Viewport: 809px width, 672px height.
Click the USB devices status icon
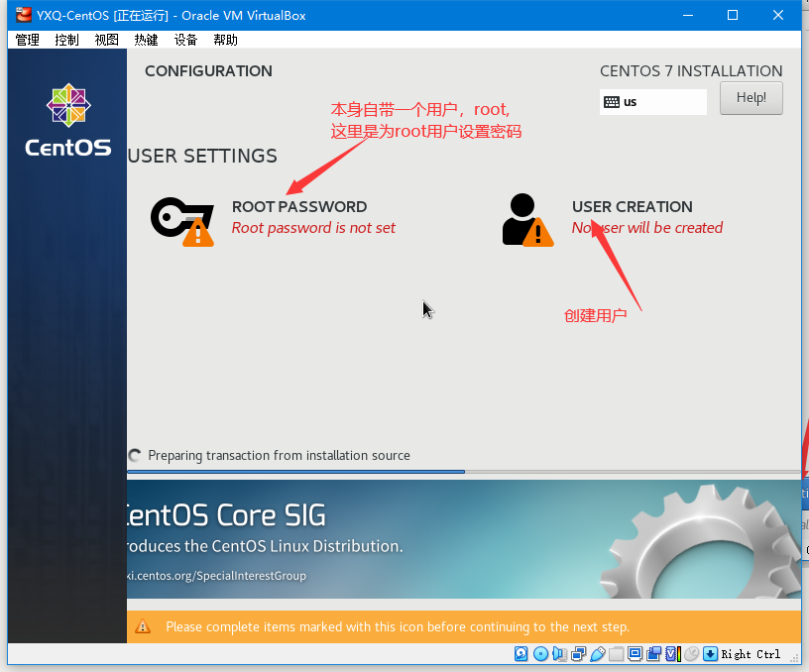(597, 654)
